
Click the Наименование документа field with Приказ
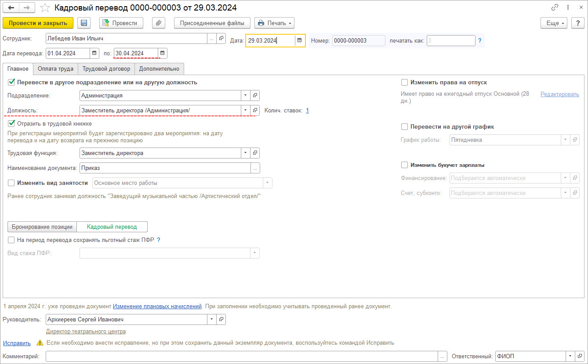(x=165, y=168)
